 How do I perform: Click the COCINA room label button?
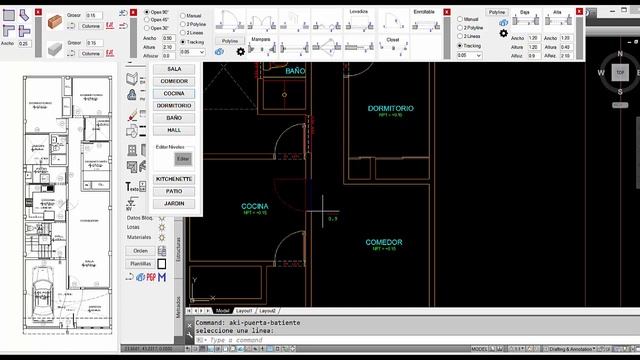(174, 93)
